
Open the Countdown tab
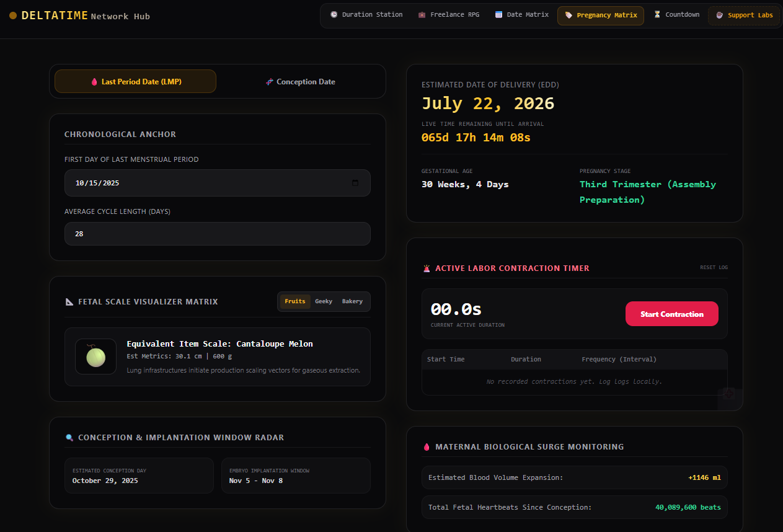(676, 15)
